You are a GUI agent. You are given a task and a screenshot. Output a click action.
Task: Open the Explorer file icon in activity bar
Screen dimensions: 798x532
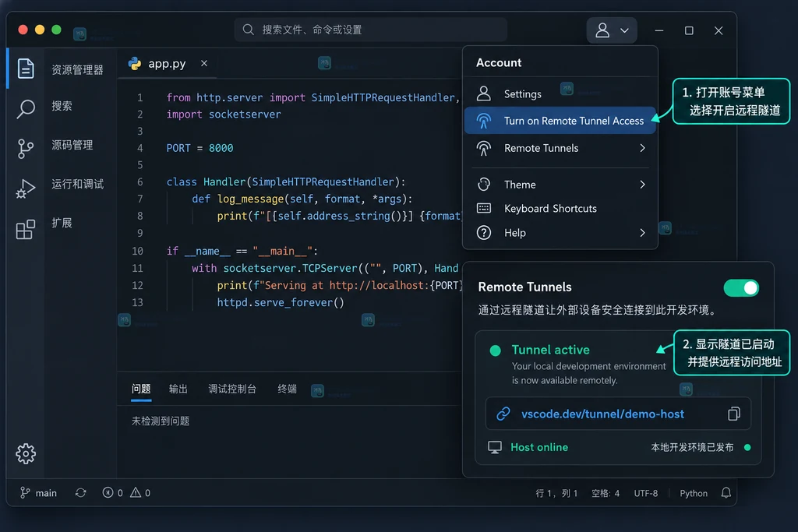26,69
